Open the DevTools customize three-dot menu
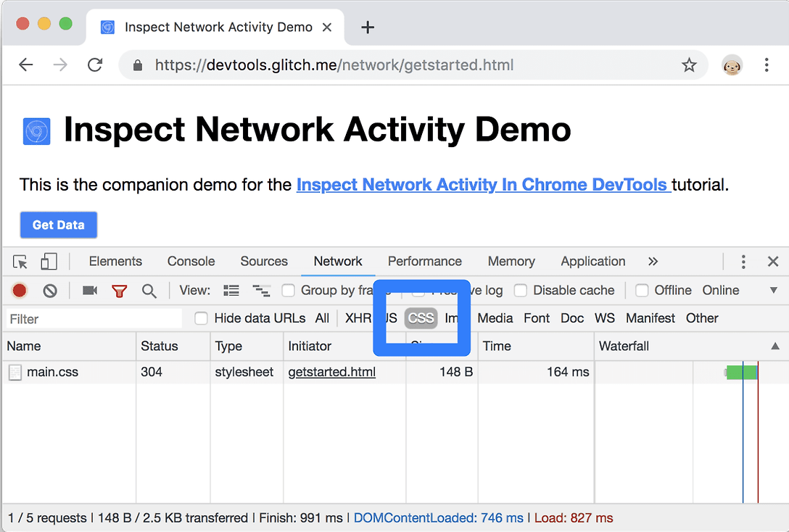 (x=743, y=262)
